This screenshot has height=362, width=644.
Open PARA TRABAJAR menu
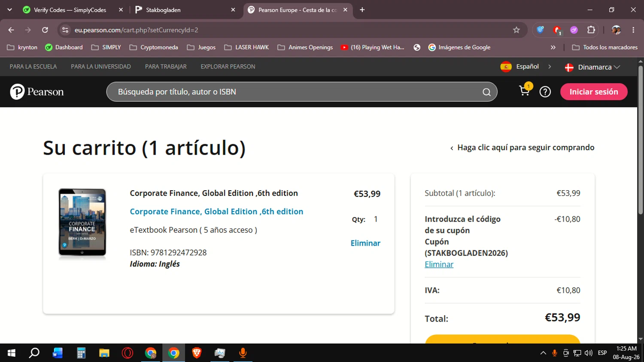pyautogui.click(x=166, y=67)
